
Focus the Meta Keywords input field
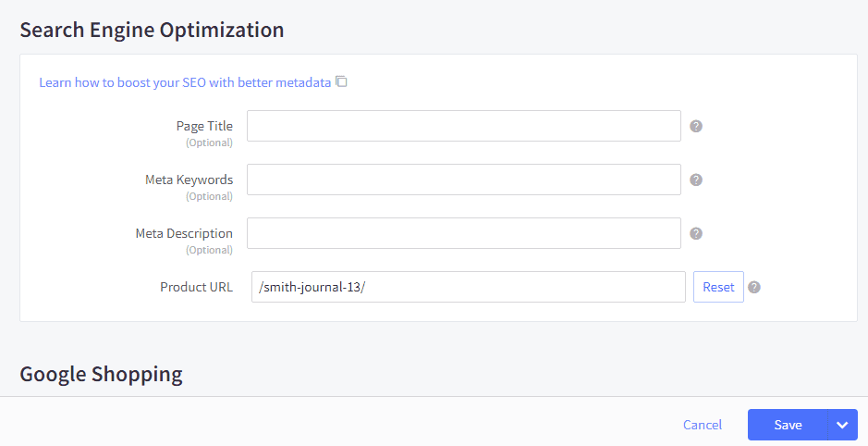point(464,180)
